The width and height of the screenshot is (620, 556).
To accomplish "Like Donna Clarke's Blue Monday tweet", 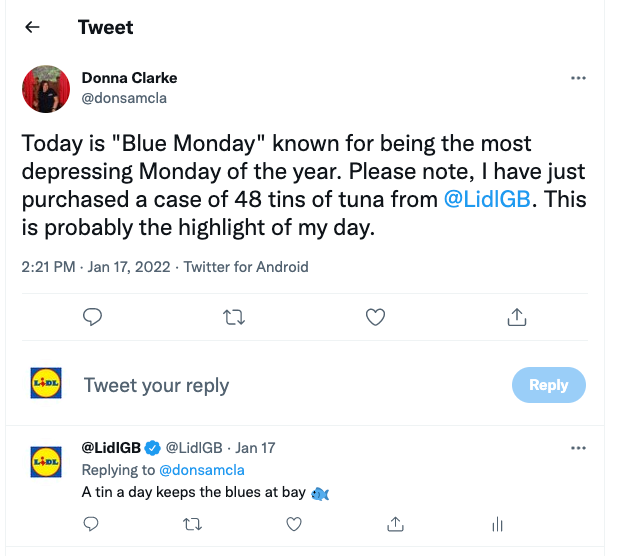I will click(x=375, y=317).
